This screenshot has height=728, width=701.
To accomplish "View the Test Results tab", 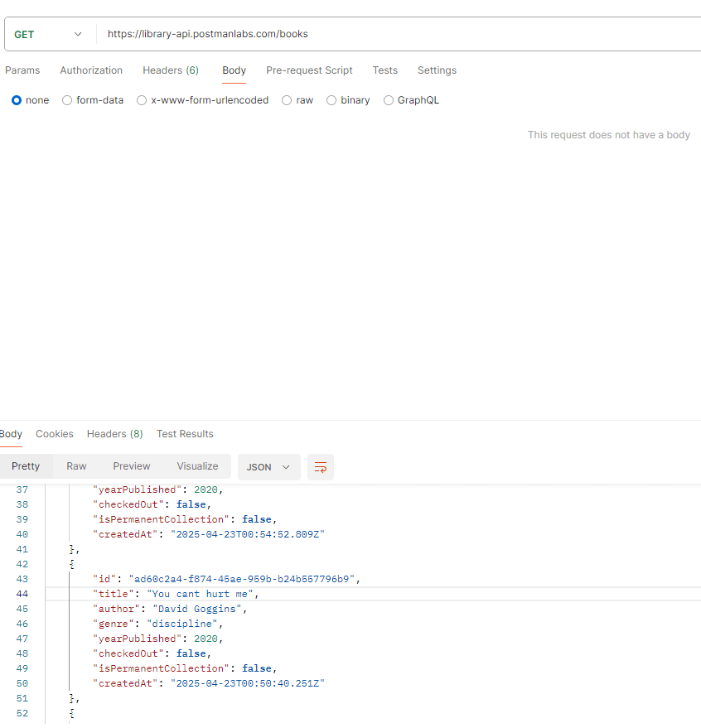I will 185,434.
